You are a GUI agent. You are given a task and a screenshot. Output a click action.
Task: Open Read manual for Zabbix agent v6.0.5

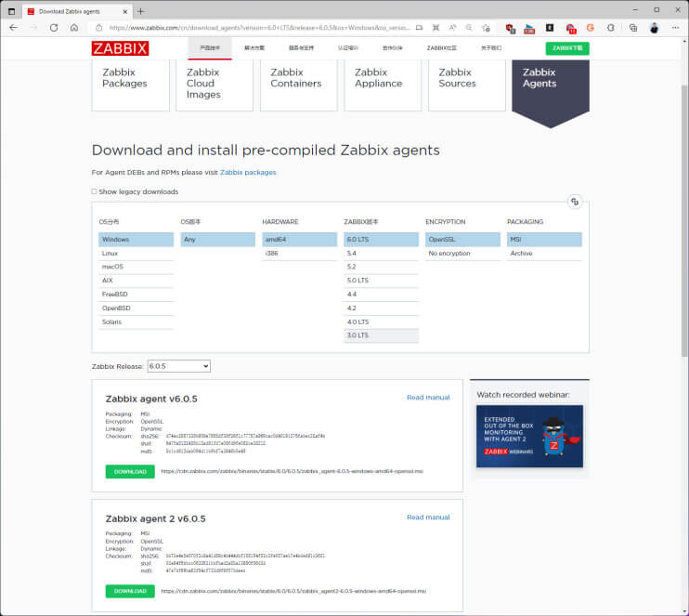click(428, 398)
